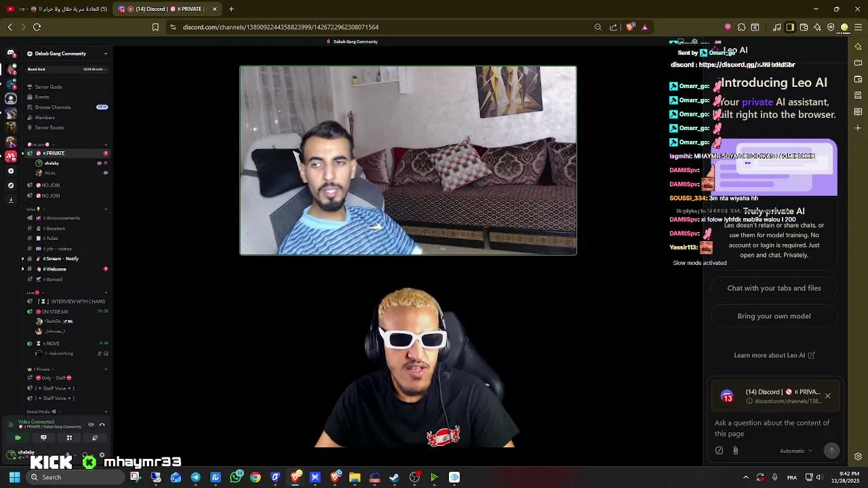Open Discord direct messages home icon

(x=11, y=53)
